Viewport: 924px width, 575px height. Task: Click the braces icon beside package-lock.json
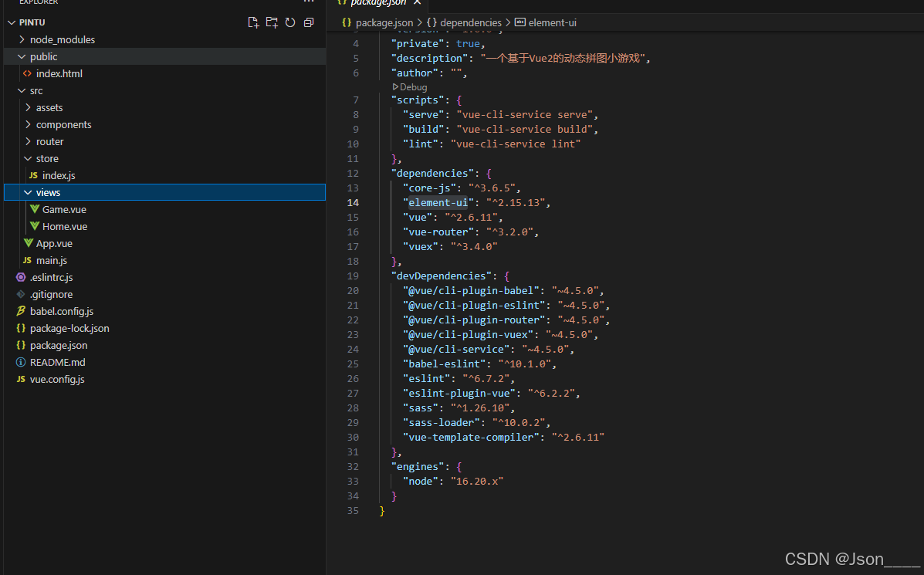click(x=21, y=328)
